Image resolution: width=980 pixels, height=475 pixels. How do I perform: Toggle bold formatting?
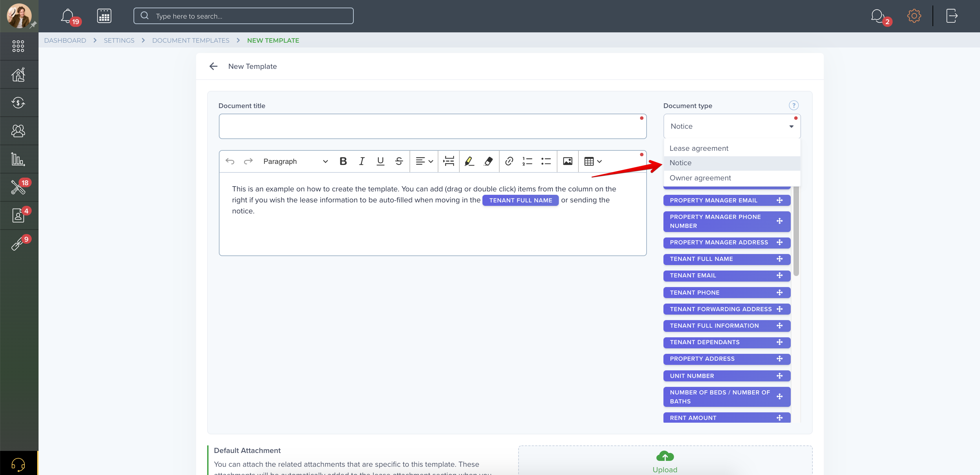coord(343,161)
